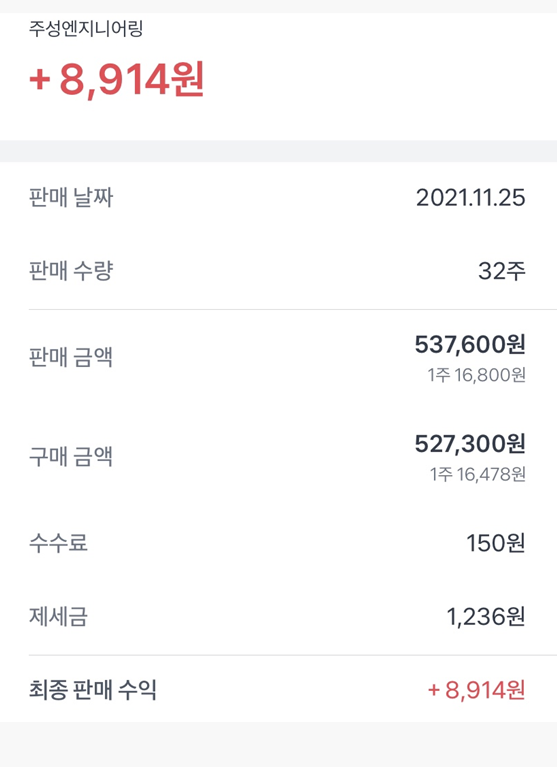Tap the 제세금 tax label
Viewport: 557px width, 767px height.
coord(58,616)
